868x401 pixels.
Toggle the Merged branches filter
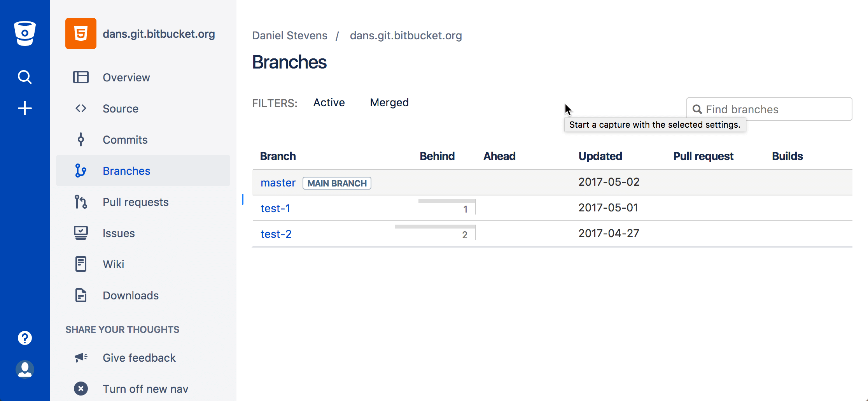tap(389, 102)
